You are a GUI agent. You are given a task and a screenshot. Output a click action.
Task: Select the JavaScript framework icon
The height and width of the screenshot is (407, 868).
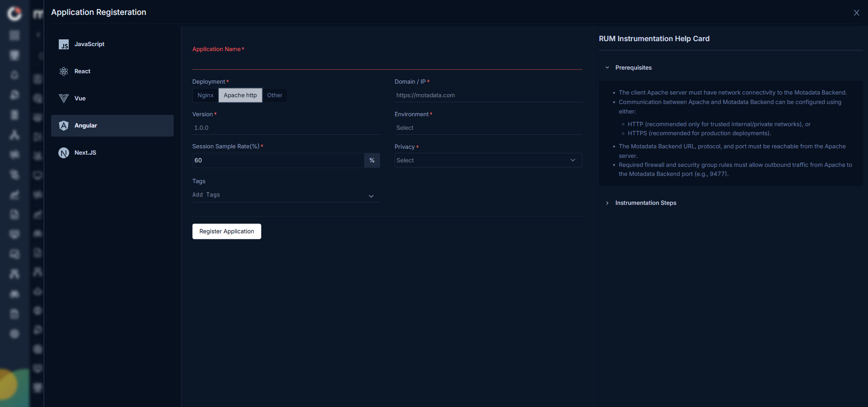point(64,44)
